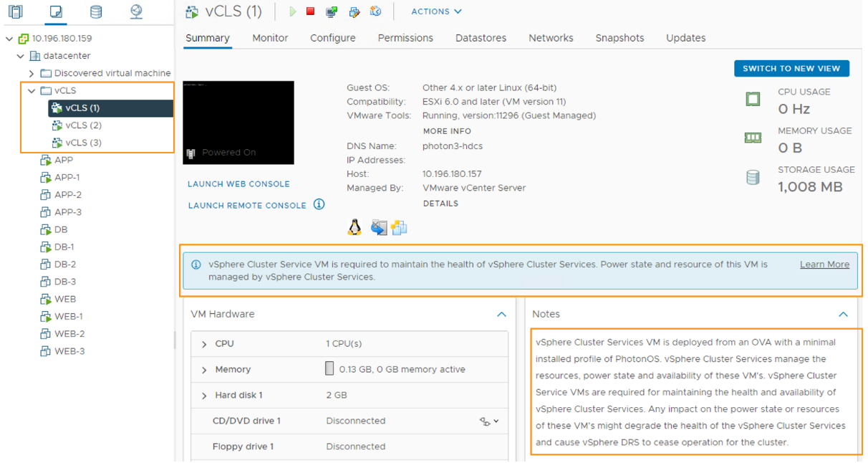Screen dimensions: 868x463
Task: Collapse the Notes panel
Action: coord(843,314)
